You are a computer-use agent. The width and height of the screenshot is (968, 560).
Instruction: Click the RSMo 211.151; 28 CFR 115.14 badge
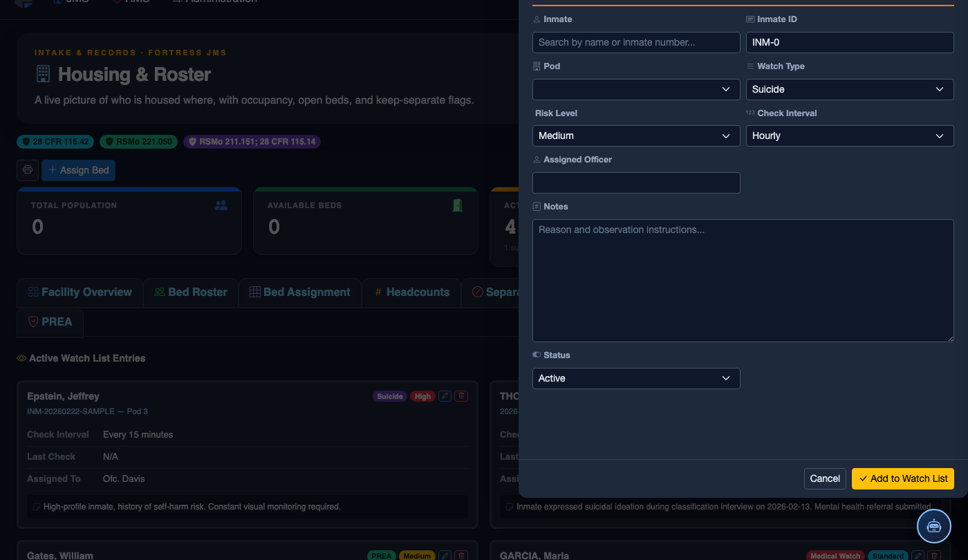coord(252,142)
